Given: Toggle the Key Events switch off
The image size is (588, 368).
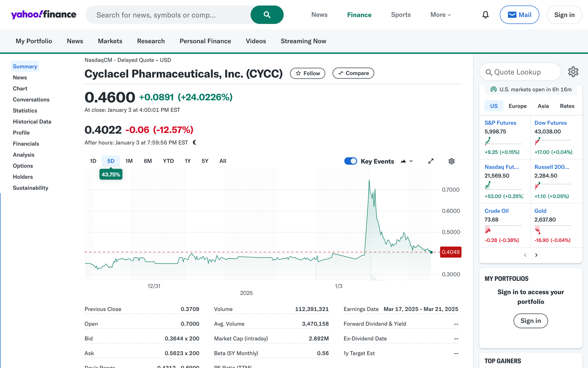Looking at the screenshot, I should [x=350, y=161].
